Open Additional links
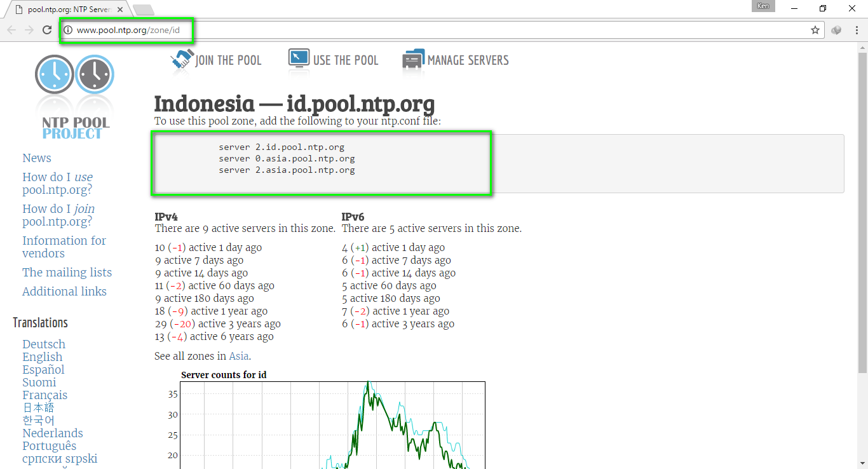868x469 pixels. point(64,292)
